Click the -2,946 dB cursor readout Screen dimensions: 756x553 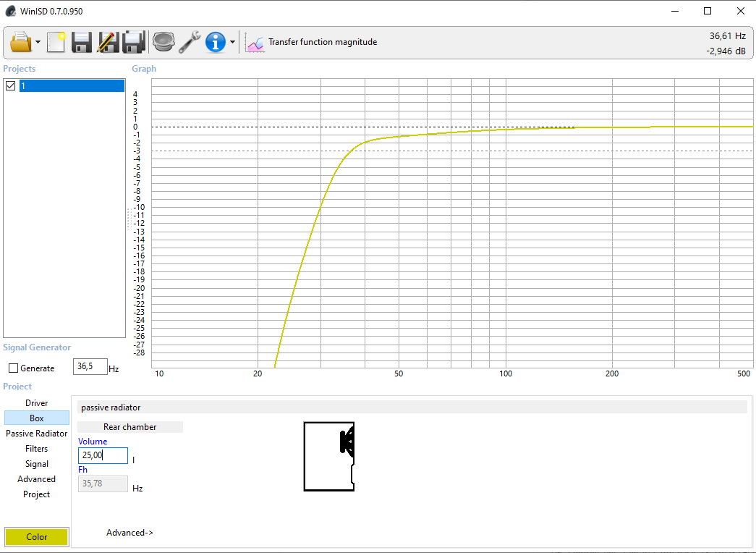[x=726, y=51]
